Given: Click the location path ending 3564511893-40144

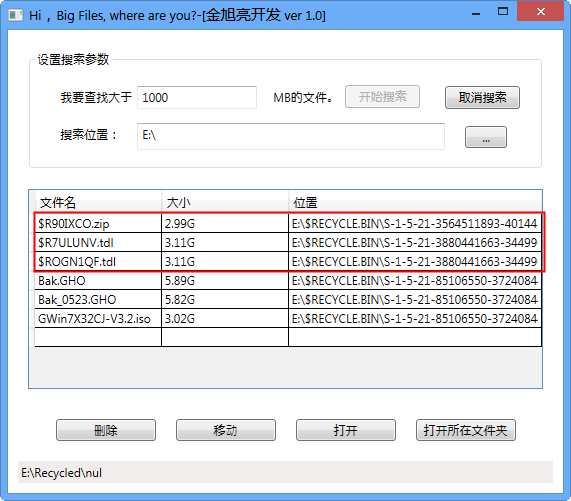Looking at the screenshot, I should pyautogui.click(x=415, y=224).
